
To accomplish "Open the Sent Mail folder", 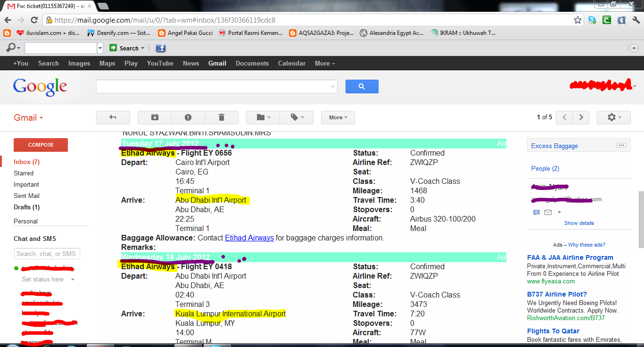I will (x=26, y=196).
